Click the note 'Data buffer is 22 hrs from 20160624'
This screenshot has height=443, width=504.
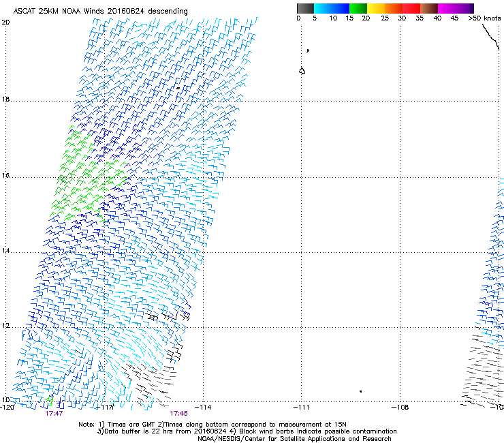click(166, 431)
